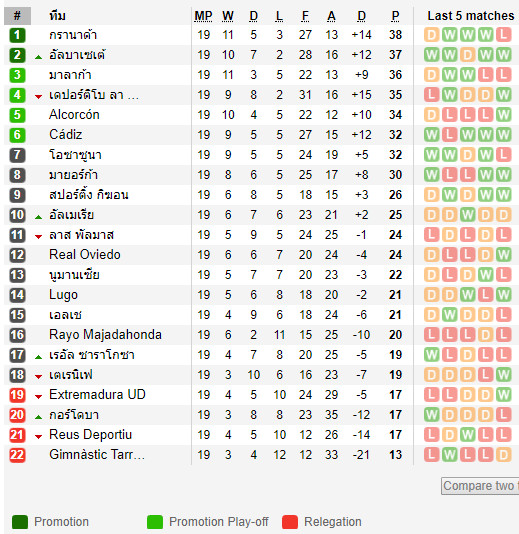Click the red Relegation legend swatch
This screenshot has height=534, width=519.
(x=290, y=522)
